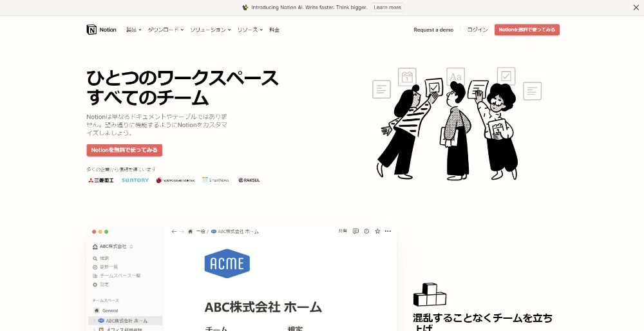This screenshot has width=644, height=331.
Task: Click ABC株式会社 ホーム breadcrumb item
Action: click(x=235, y=232)
